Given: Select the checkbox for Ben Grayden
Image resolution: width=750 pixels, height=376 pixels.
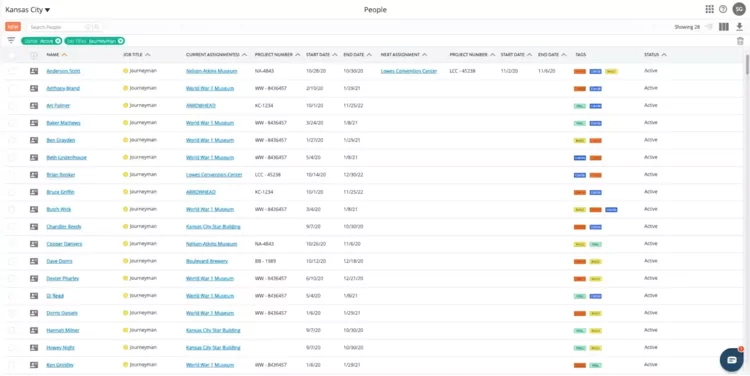Looking at the screenshot, I should [12, 140].
